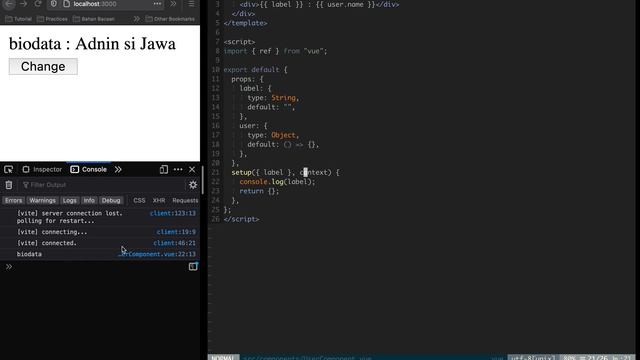The height and width of the screenshot is (360, 640).
Task: Open the browser hamburger menu
Action: click(x=191, y=4)
